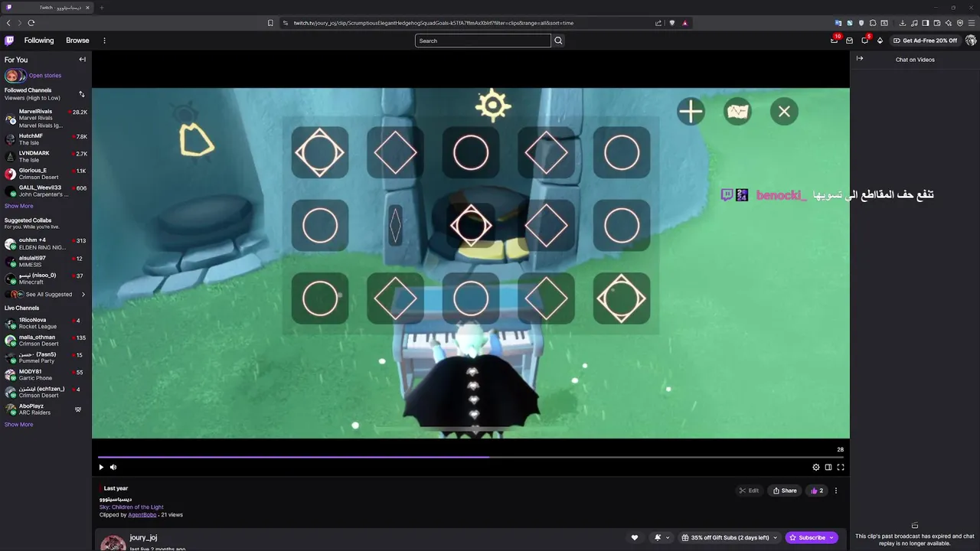
Task: Open clip more options three dots
Action: click(836, 491)
